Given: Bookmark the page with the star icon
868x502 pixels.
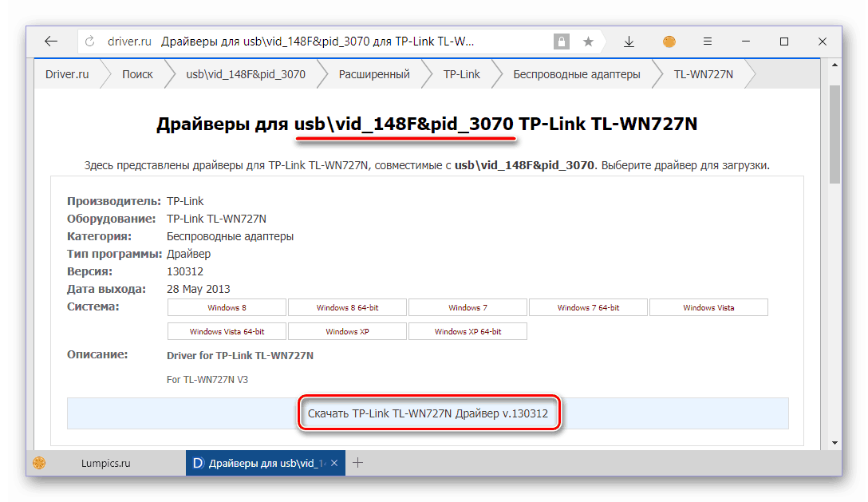Looking at the screenshot, I should tap(588, 42).
